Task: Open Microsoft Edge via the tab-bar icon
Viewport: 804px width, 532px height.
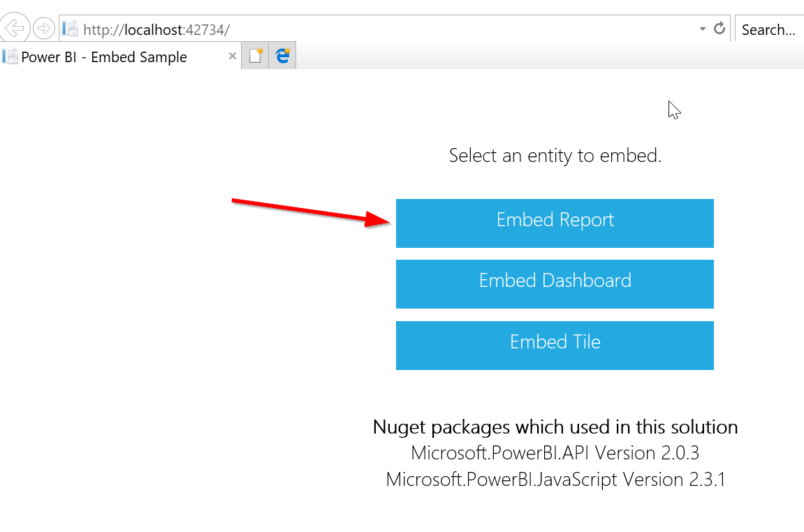Action: click(283, 57)
